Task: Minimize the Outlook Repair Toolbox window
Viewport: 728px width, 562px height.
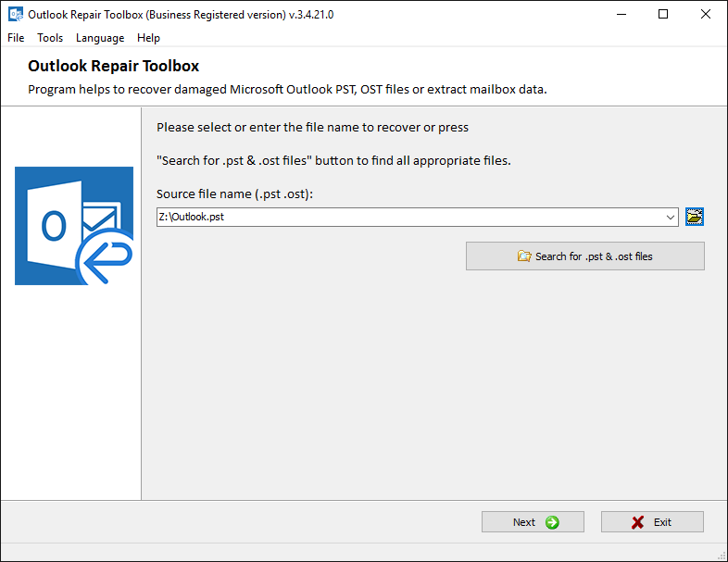Action: (621, 15)
